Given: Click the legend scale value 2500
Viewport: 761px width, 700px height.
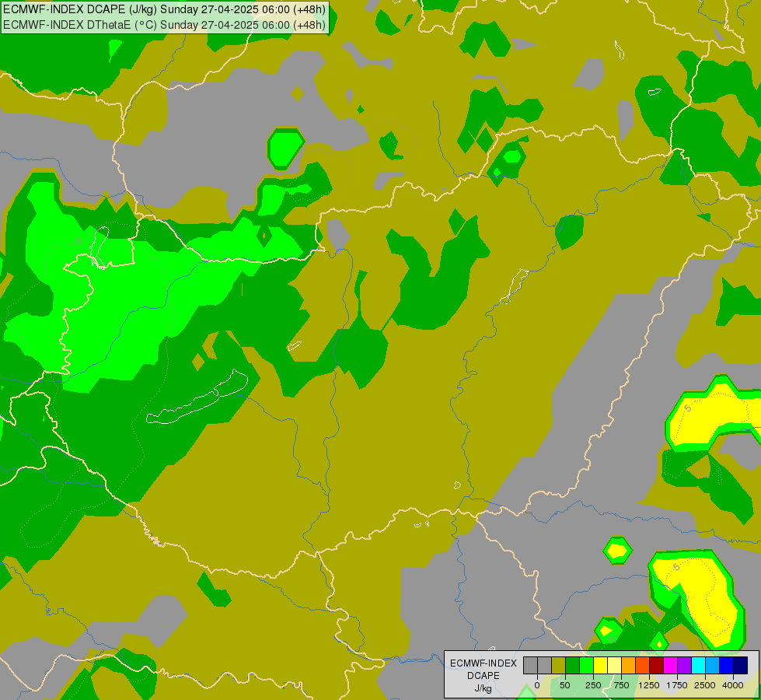Looking at the screenshot, I should point(705,685).
